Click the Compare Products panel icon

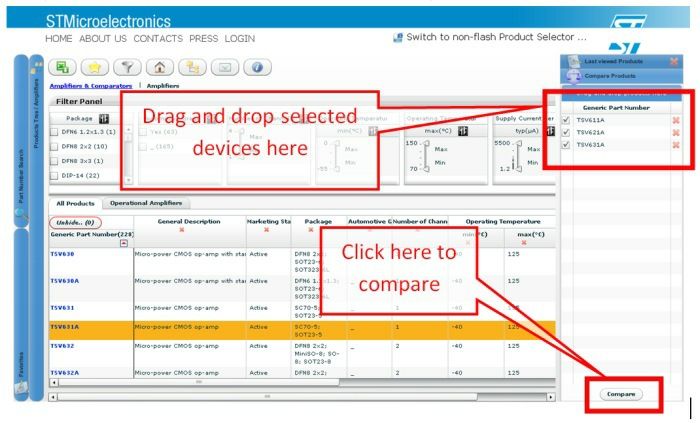click(x=573, y=76)
